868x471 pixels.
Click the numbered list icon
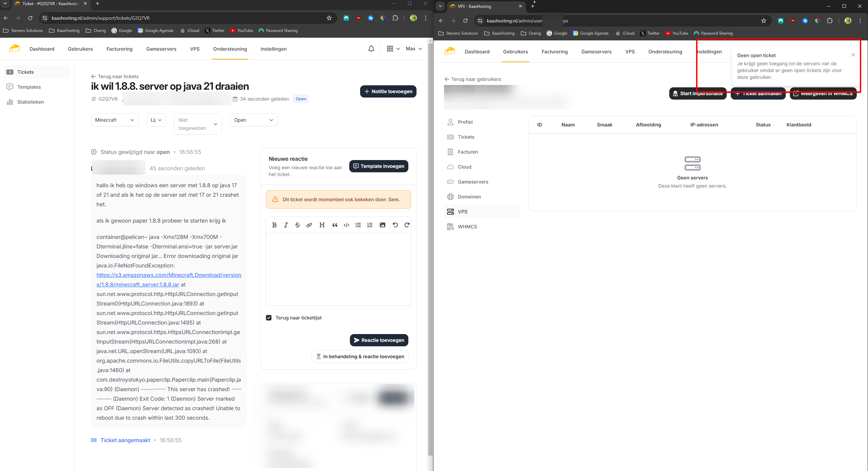pos(370,225)
